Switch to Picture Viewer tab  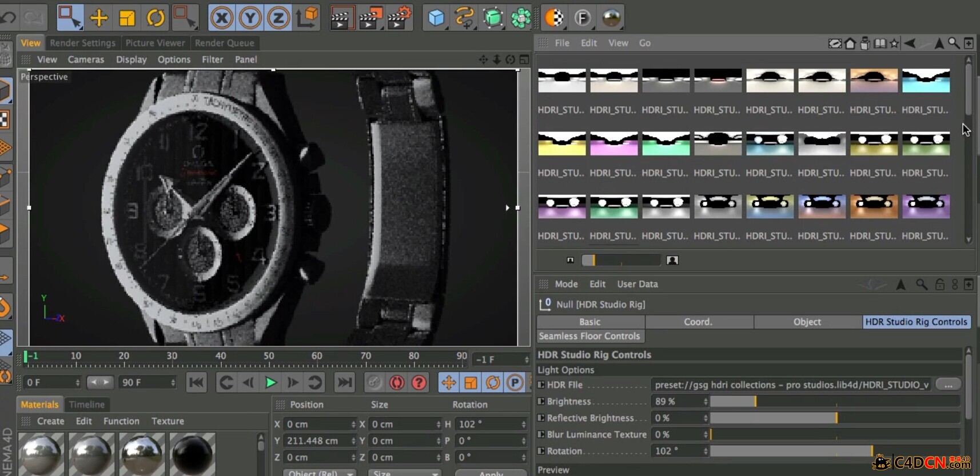pyautogui.click(x=155, y=43)
